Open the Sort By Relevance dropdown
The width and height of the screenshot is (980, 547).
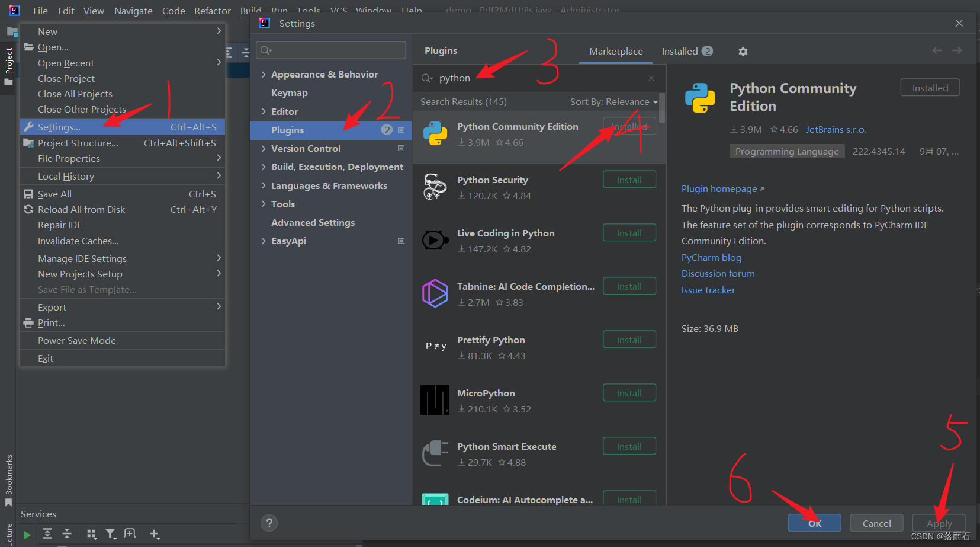click(x=613, y=101)
